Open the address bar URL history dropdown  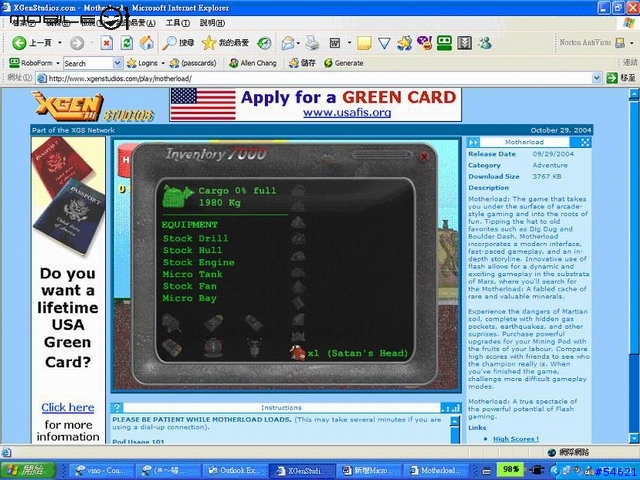coord(597,78)
